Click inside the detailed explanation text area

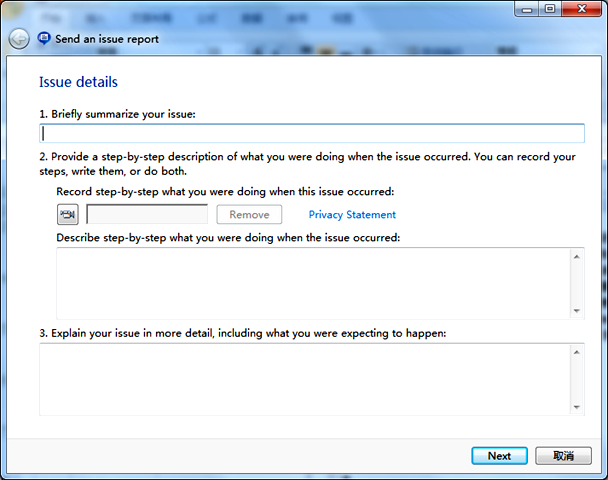pyautogui.click(x=304, y=378)
